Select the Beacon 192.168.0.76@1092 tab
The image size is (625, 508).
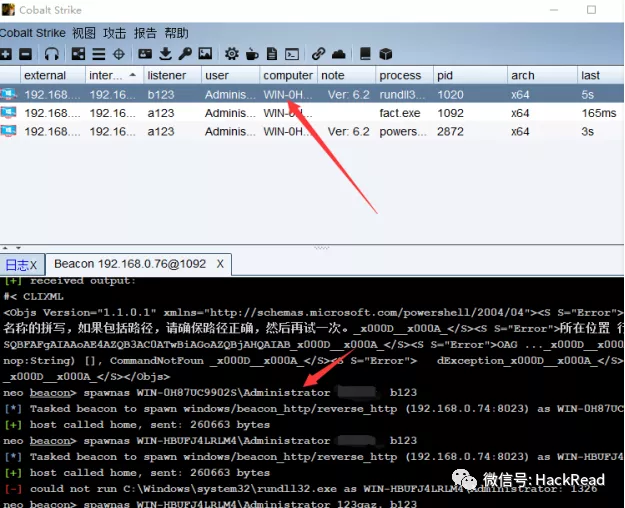coord(130,264)
